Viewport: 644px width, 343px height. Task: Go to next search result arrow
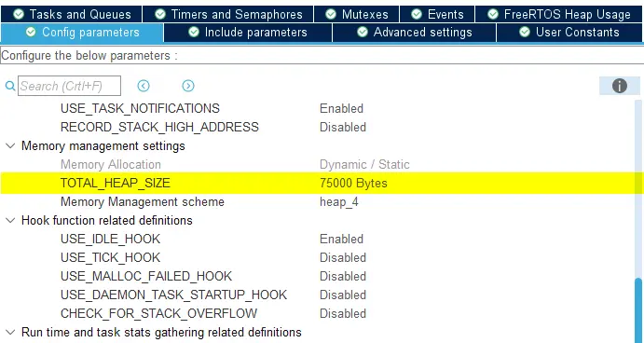188,86
